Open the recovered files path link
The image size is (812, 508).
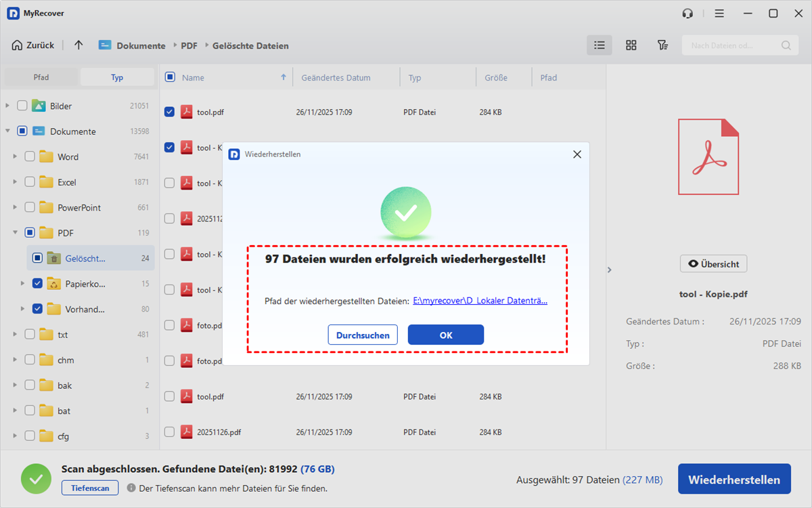pos(480,301)
